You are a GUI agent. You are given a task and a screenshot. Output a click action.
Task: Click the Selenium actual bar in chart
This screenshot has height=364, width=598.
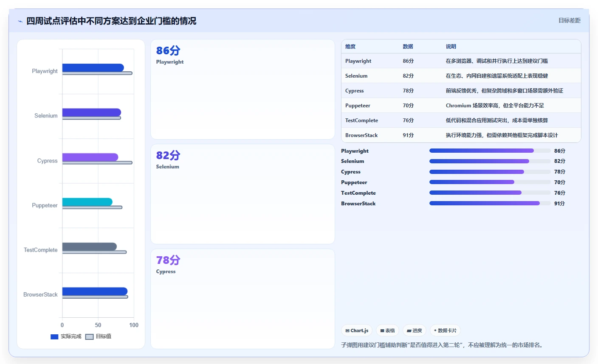pos(92,112)
